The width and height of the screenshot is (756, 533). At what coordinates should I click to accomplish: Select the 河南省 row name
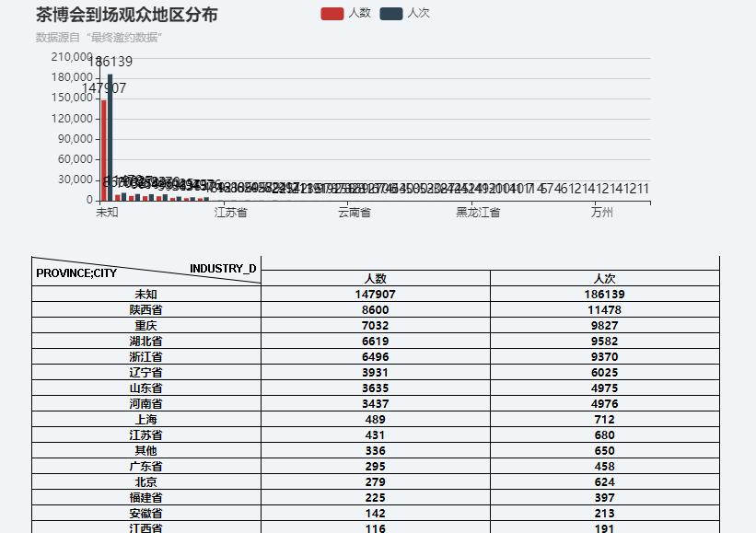pyautogui.click(x=146, y=404)
